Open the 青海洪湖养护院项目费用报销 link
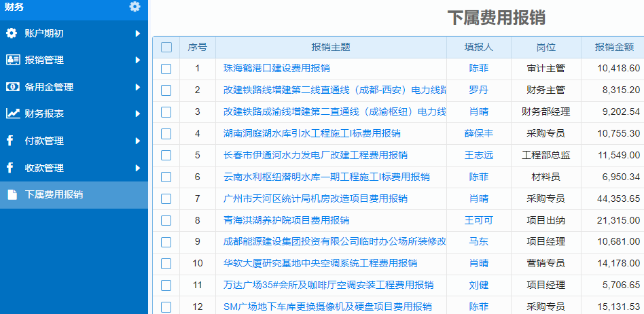Image resolution: width=644 pixels, height=314 pixels. click(286, 220)
